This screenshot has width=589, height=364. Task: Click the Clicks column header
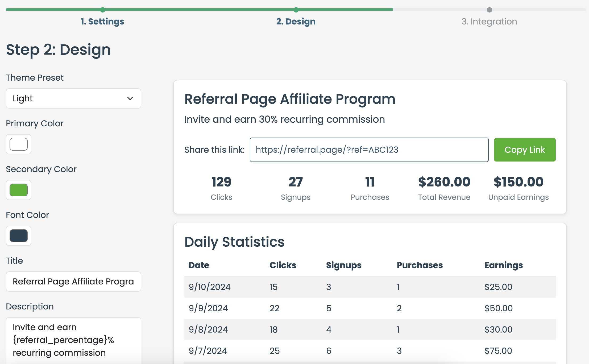[283, 265]
